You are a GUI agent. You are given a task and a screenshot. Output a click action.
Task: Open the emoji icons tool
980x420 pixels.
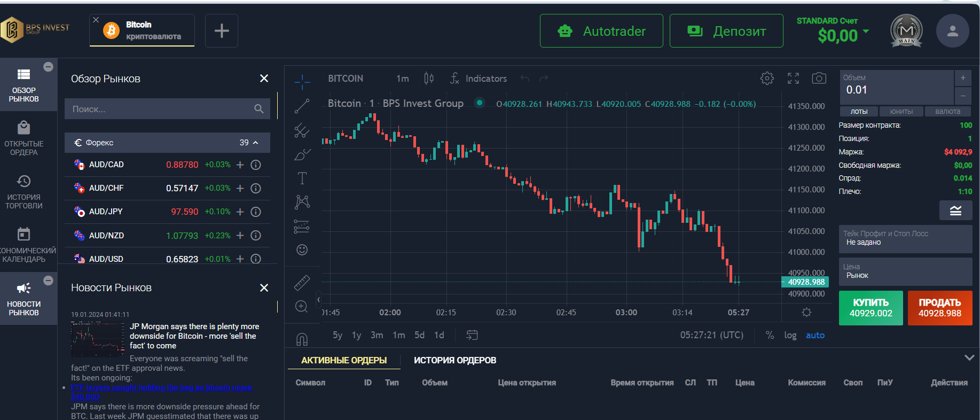pyautogui.click(x=302, y=250)
